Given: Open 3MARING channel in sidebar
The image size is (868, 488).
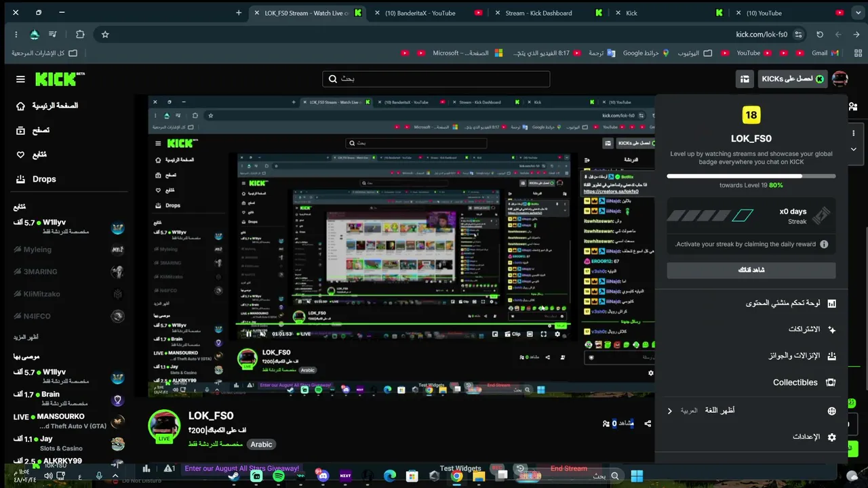Looking at the screenshot, I should click(x=69, y=272).
